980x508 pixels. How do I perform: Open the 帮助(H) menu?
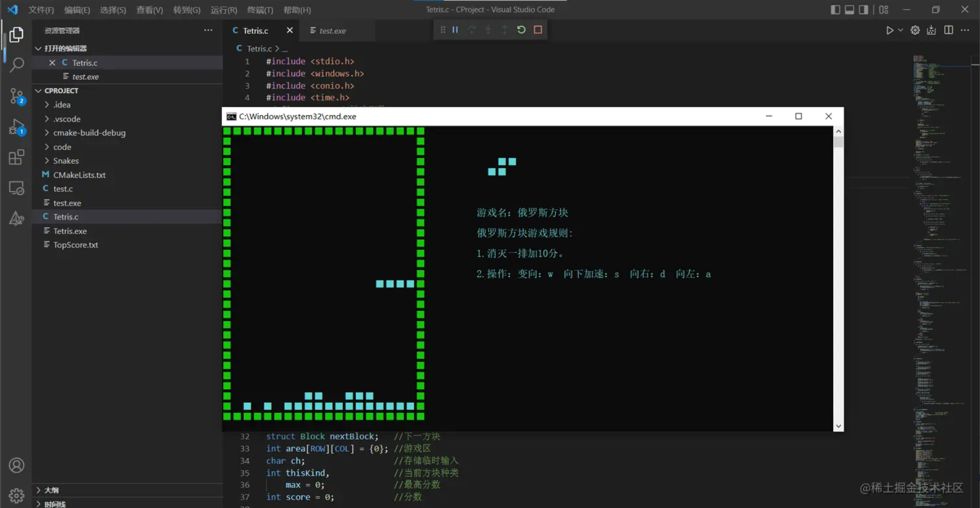pos(297,10)
